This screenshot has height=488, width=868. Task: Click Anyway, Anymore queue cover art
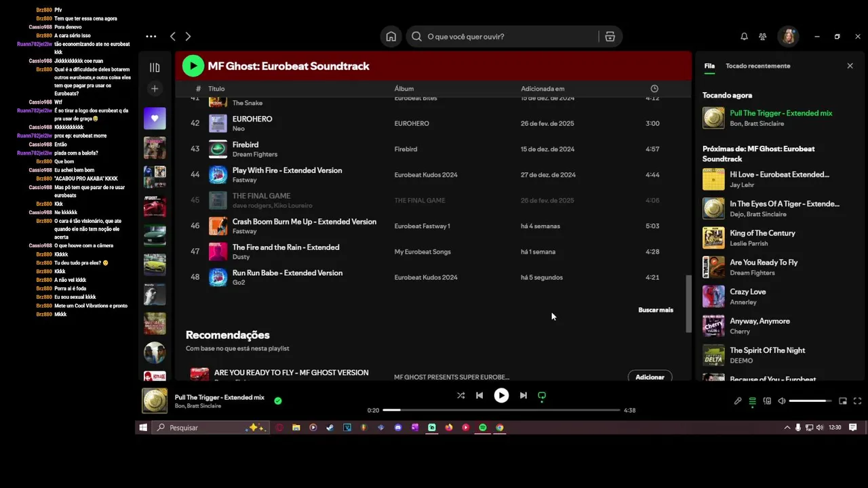pos(713,325)
